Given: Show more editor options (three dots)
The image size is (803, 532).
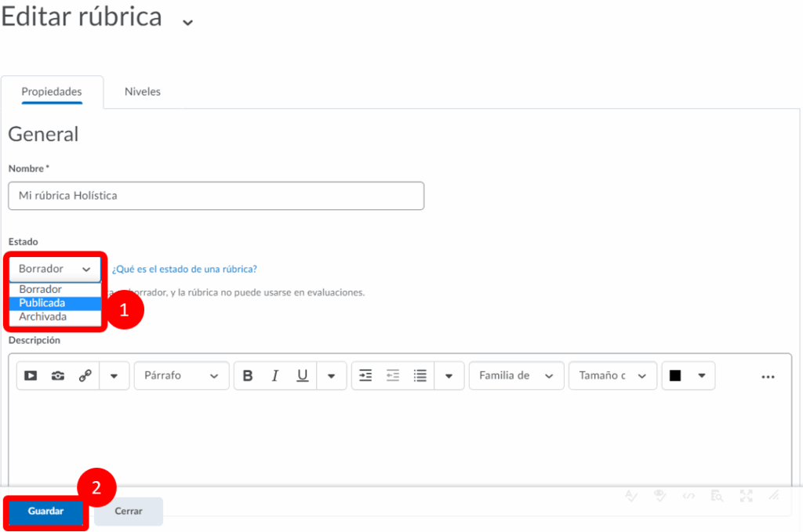Looking at the screenshot, I should click(x=768, y=377).
